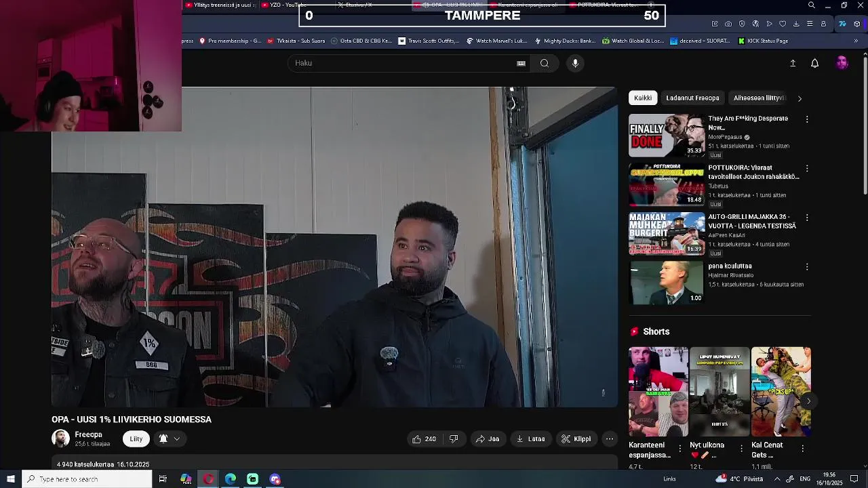This screenshot has width=868, height=488.
Task: Show next filter chips with arrow
Action: click(x=800, y=98)
